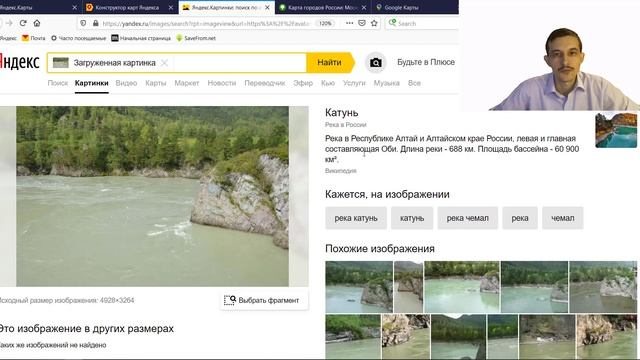The width and height of the screenshot is (640, 360).
Task: Select the Услуги menu item
Action: click(354, 83)
